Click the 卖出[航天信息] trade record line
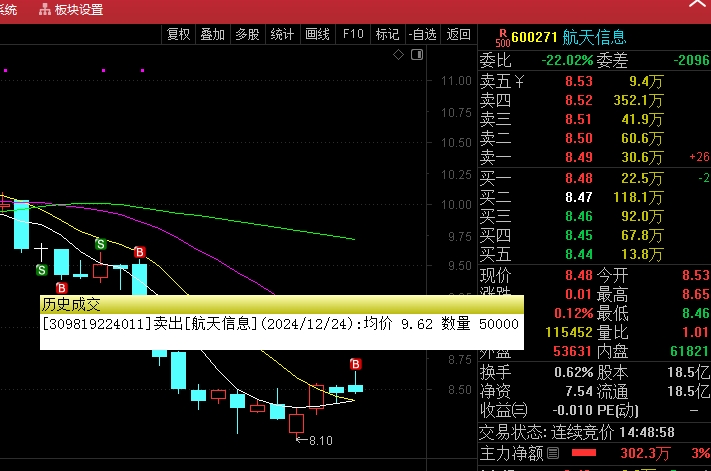This screenshot has width=711, height=471. [x=280, y=324]
